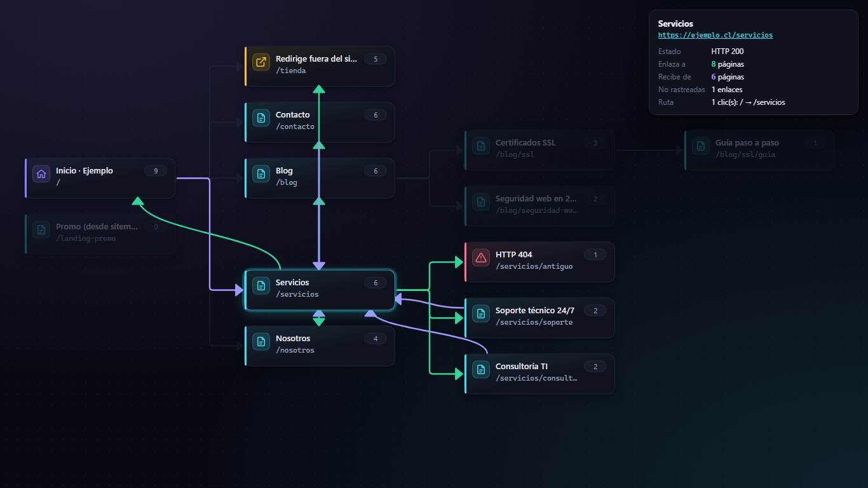Click the page icon on the Contacto node
The image size is (868, 488).
coord(261,118)
